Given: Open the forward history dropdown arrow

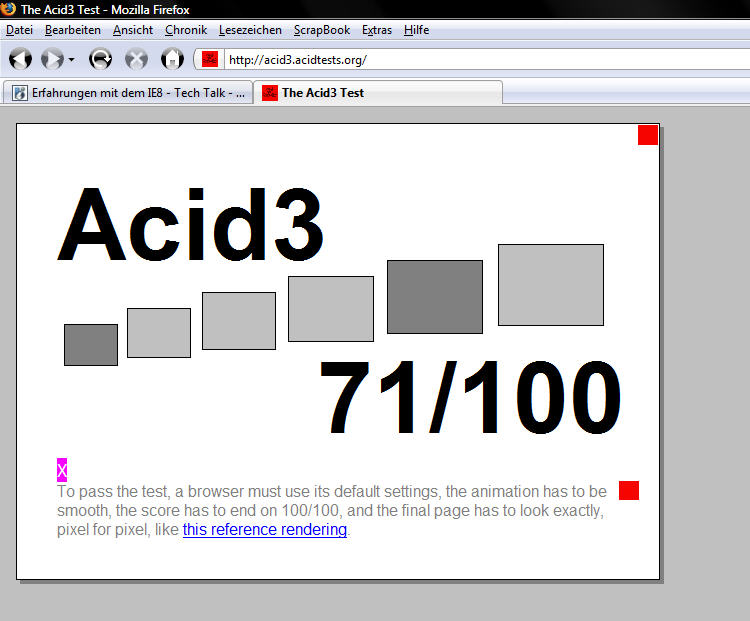Looking at the screenshot, I should pos(71,60).
